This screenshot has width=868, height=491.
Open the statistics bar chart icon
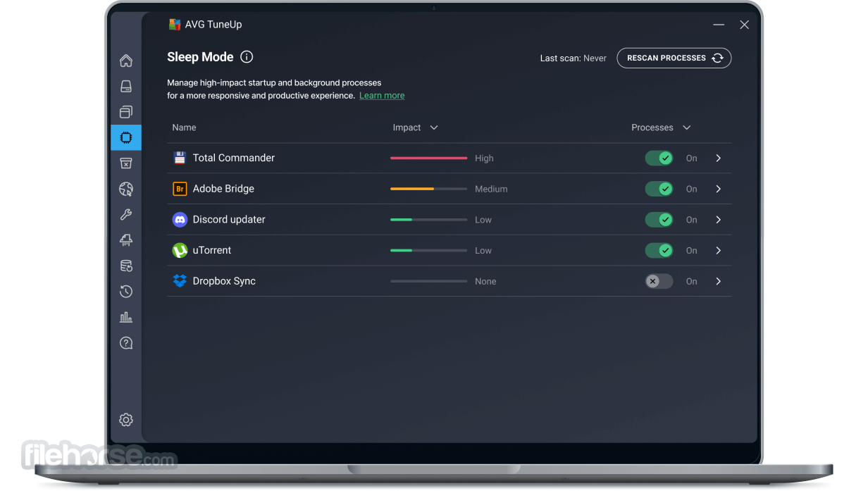pyautogui.click(x=126, y=317)
